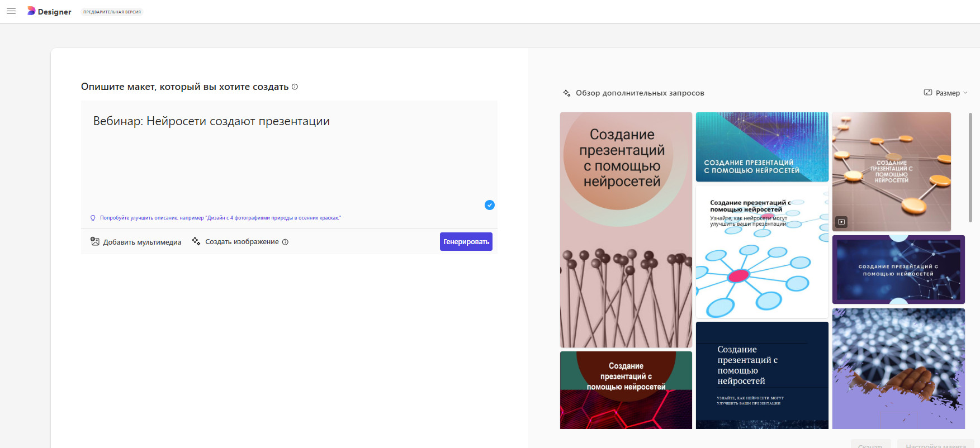Select the white design with blue node diagram
Viewport: 980px width, 448px height.
click(762, 252)
